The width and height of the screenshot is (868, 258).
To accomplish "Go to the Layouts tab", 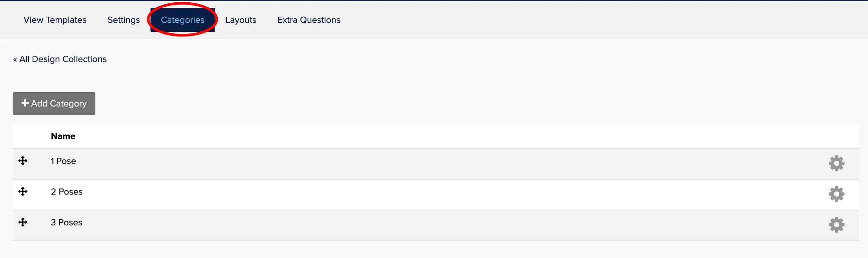I will 241,20.
